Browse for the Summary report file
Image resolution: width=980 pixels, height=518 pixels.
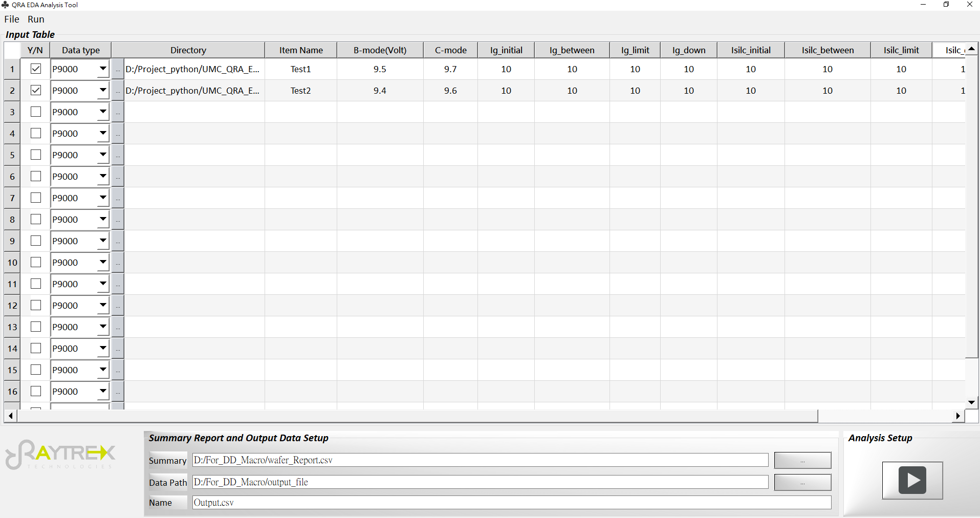click(x=802, y=460)
